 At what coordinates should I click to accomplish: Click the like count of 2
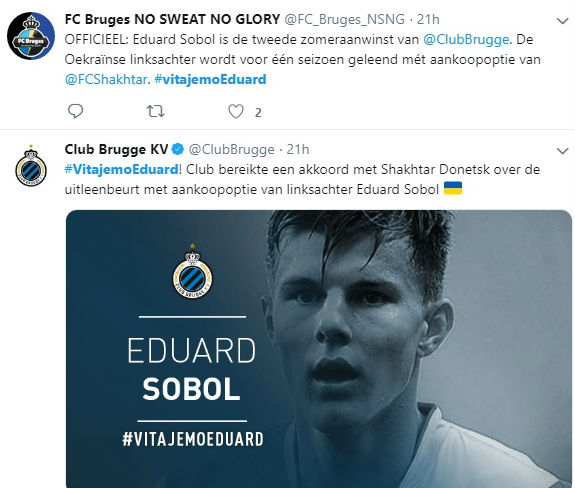pyautogui.click(x=258, y=113)
